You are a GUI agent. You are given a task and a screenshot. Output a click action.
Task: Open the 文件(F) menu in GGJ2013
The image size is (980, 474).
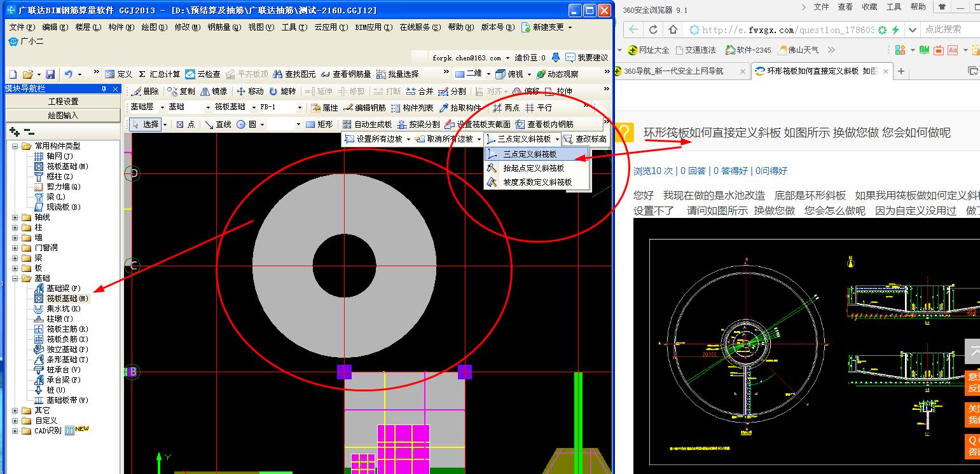(22, 27)
